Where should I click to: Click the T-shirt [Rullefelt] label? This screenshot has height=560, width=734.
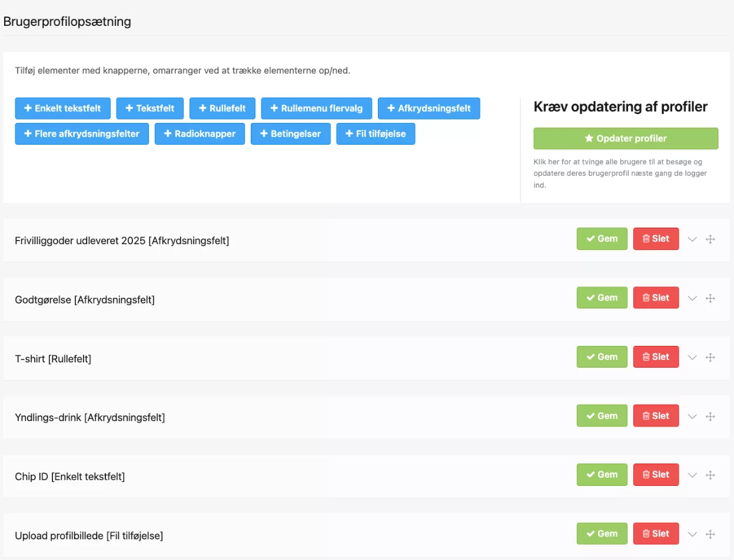pyautogui.click(x=53, y=359)
